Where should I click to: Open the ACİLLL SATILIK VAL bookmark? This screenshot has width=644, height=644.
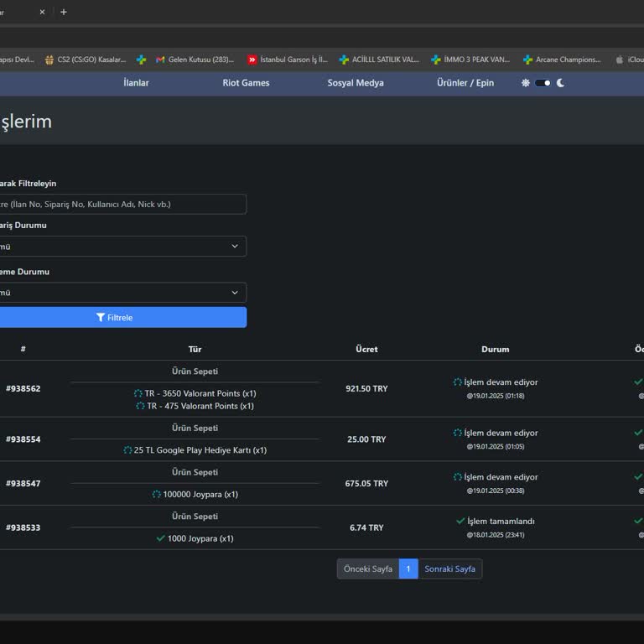[379, 60]
